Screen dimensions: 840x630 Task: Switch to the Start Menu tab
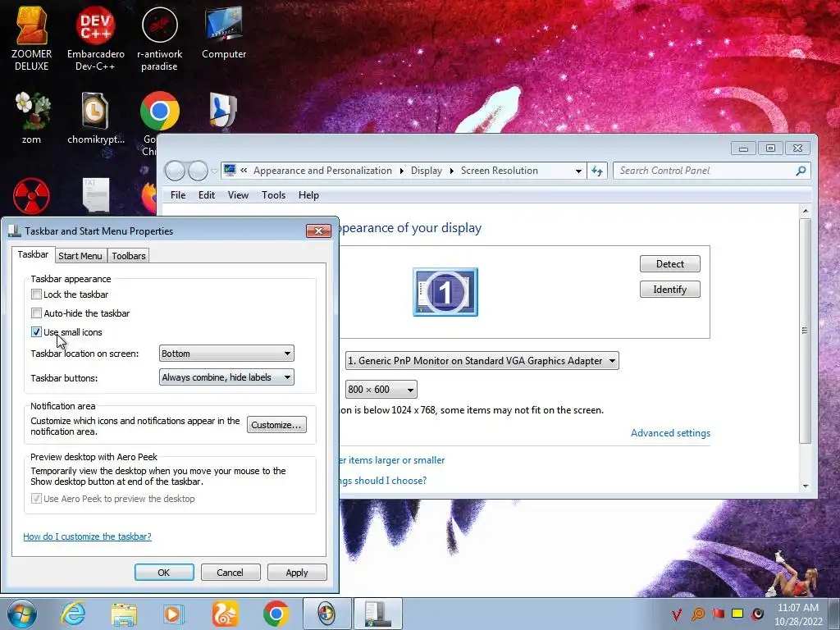[x=80, y=256]
